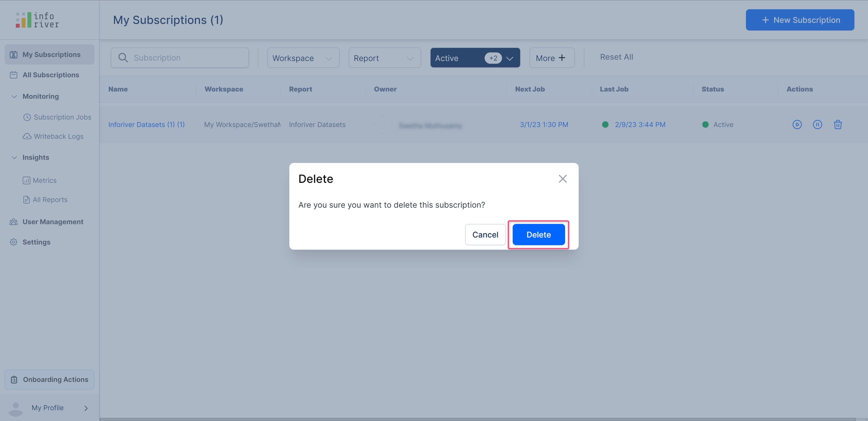Screen dimensions: 868x421
Task: Click the pause subscription icon
Action: click(x=817, y=124)
